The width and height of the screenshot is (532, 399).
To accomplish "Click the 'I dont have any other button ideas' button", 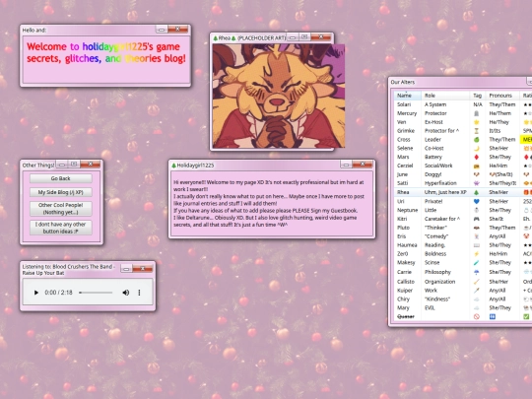I will [61, 228].
